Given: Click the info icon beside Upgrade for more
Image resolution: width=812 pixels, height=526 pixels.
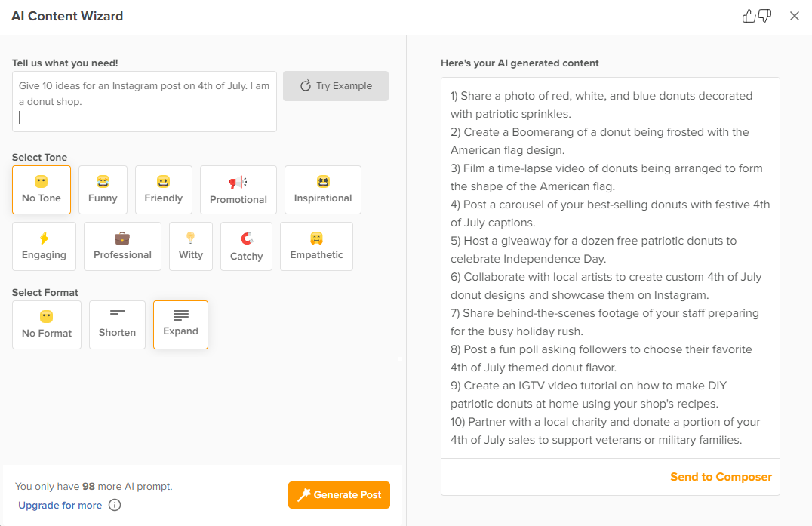Looking at the screenshot, I should click(x=115, y=505).
